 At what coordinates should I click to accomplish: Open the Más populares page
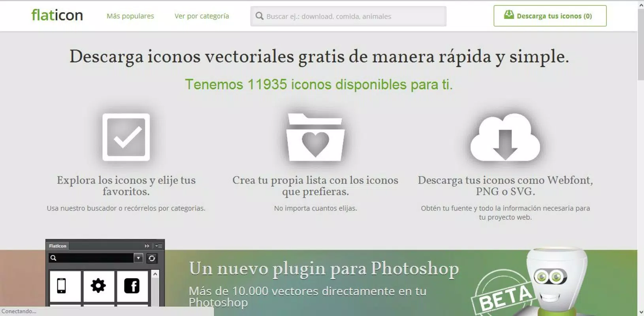[x=130, y=16]
